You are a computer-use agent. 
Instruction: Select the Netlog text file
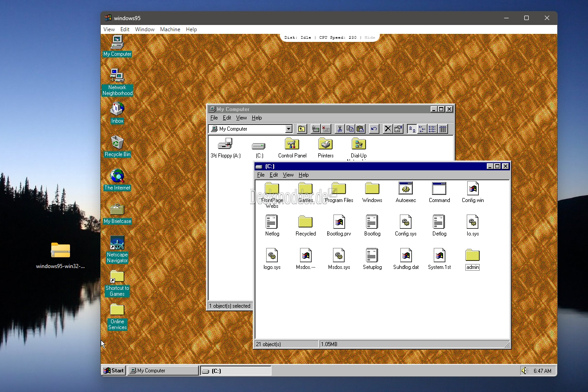pyautogui.click(x=272, y=226)
